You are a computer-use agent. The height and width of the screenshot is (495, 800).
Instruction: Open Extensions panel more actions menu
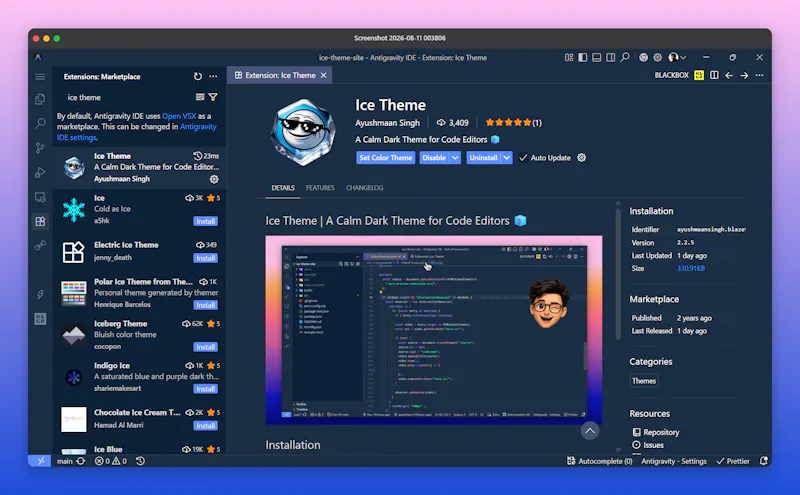[213, 77]
